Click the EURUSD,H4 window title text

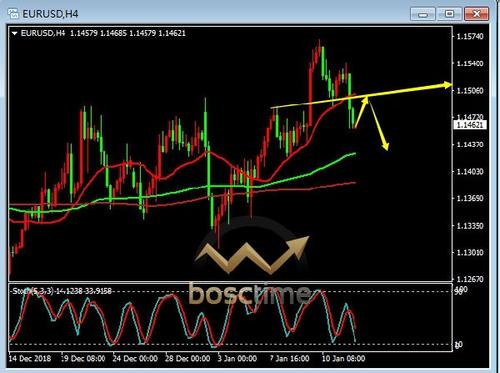click(x=50, y=14)
